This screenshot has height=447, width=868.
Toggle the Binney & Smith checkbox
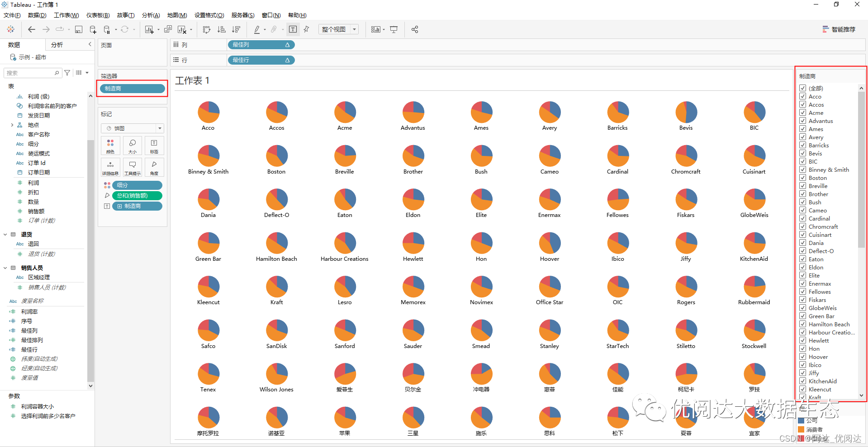point(803,169)
